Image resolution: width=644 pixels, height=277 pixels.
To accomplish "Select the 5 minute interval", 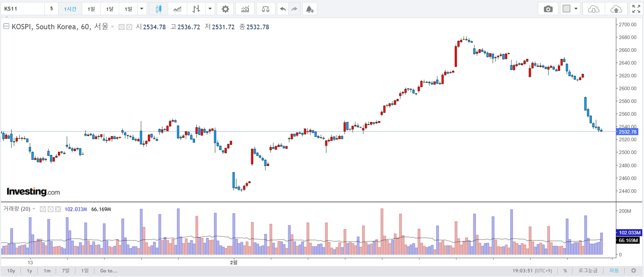I will point(51,9).
